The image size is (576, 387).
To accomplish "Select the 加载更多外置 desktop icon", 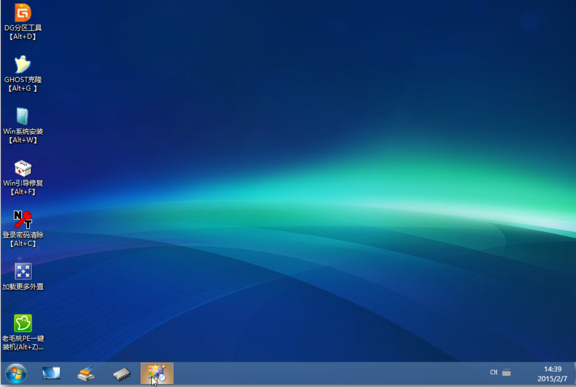I will click(23, 271).
